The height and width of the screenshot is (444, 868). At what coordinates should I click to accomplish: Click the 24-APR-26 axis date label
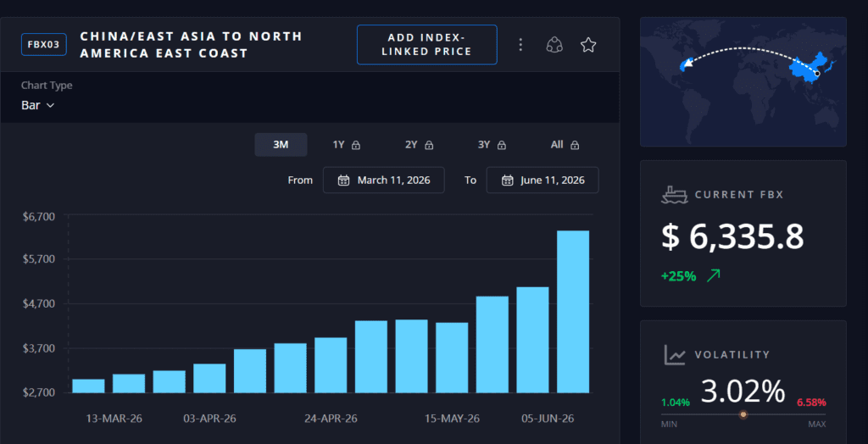[x=331, y=419]
